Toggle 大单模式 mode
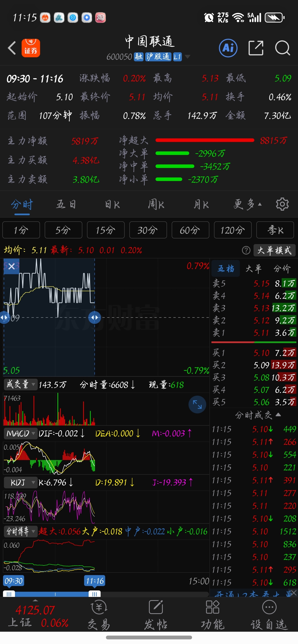Screen dimensions: 298x644 click(275, 250)
